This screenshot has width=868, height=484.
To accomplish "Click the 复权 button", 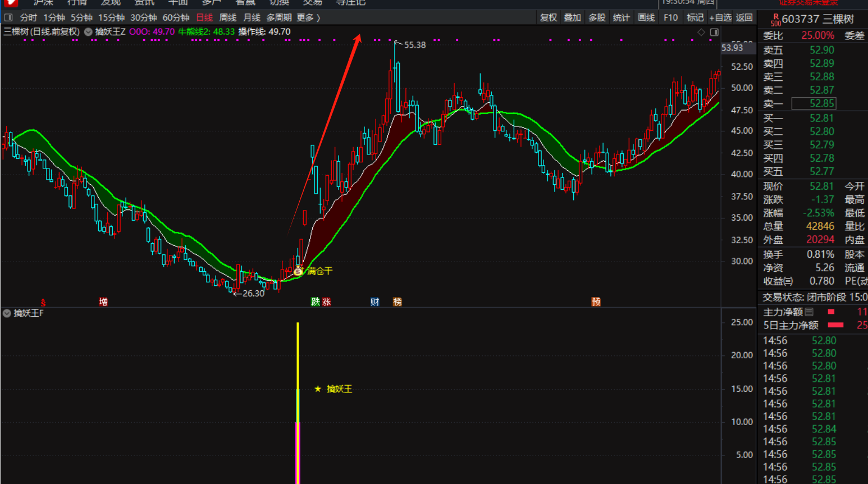I will pos(549,17).
